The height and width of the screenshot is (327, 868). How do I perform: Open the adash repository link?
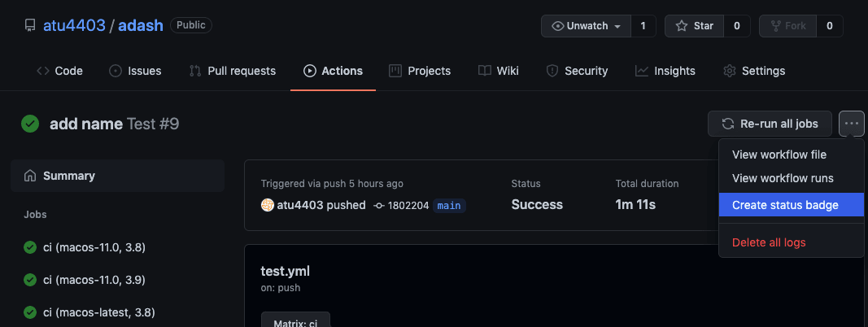[141, 25]
